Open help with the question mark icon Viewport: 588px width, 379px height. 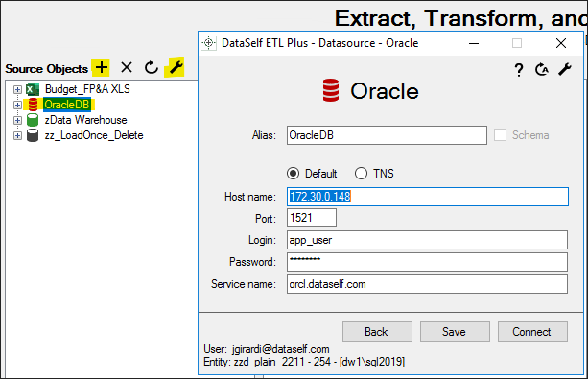point(519,70)
